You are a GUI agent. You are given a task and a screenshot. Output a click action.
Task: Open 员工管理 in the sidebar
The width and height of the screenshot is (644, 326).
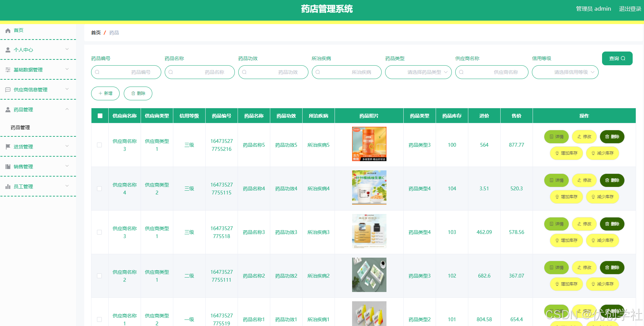point(23,186)
